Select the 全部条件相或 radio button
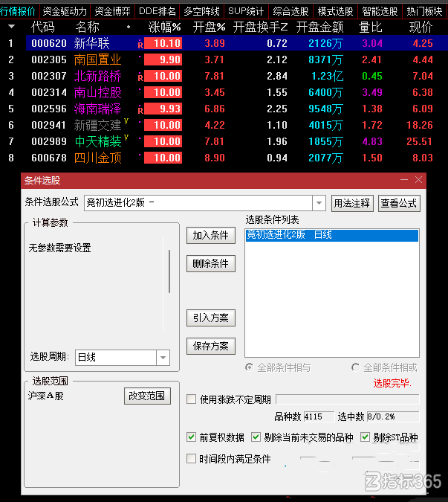The width and height of the screenshot is (448, 502). (355, 367)
